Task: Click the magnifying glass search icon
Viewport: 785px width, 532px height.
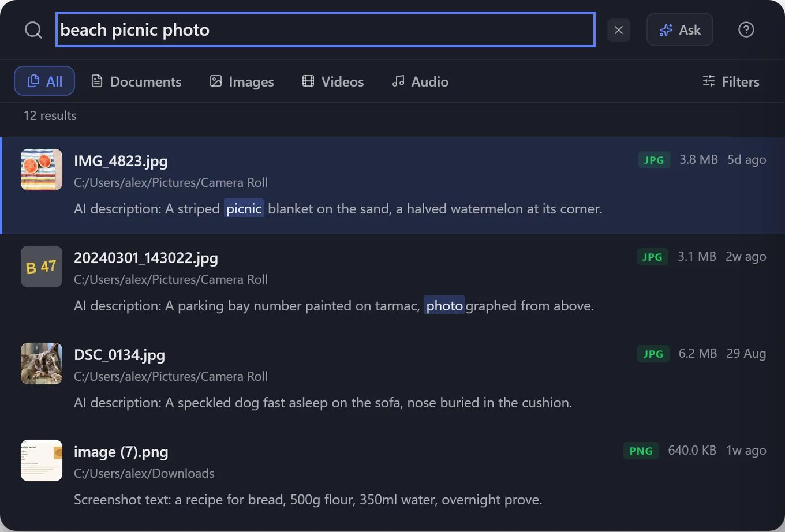Action: click(x=33, y=30)
